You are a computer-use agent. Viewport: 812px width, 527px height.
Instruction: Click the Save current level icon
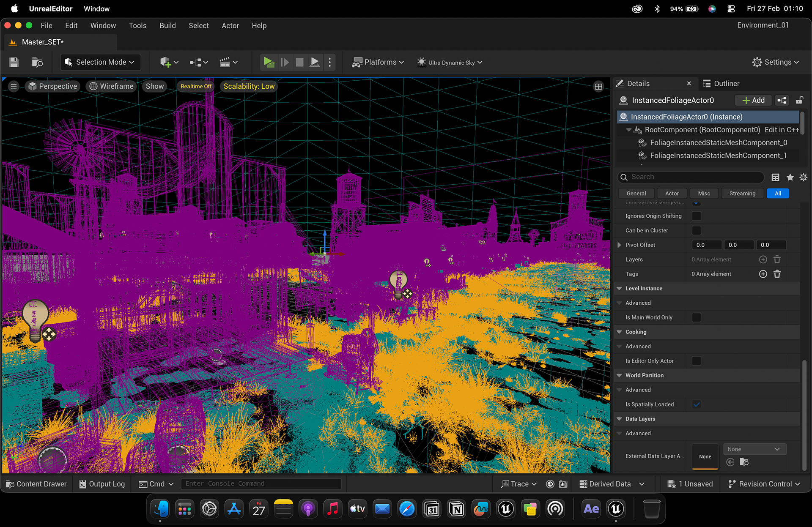pos(14,62)
